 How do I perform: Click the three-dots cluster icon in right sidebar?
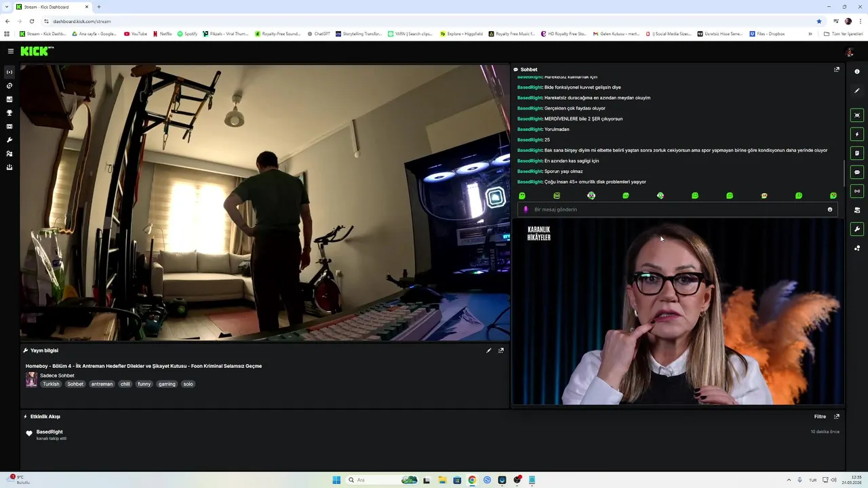click(x=857, y=248)
